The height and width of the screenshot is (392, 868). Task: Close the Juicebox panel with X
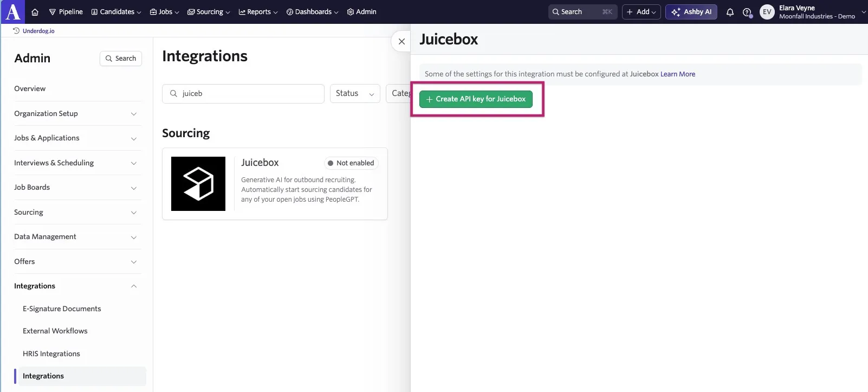click(401, 41)
